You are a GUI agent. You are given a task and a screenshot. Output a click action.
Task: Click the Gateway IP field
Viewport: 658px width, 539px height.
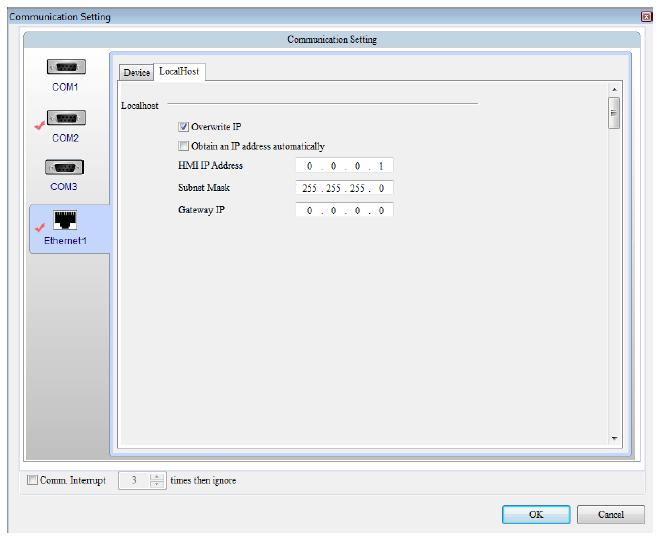(x=344, y=210)
